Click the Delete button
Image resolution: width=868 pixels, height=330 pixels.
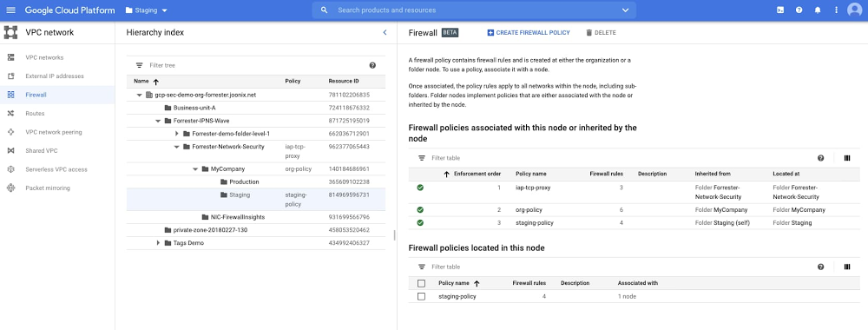[601, 33]
